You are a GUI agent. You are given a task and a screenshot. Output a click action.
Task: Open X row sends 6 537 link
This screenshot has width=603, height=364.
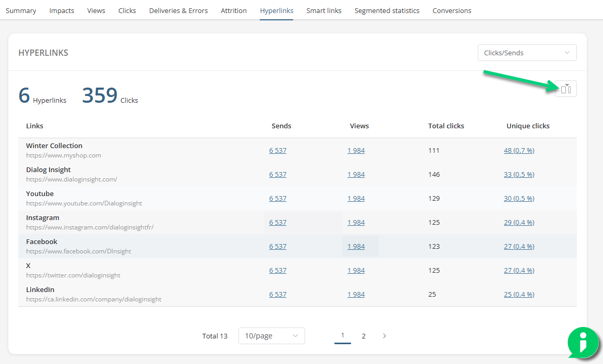[x=278, y=271]
